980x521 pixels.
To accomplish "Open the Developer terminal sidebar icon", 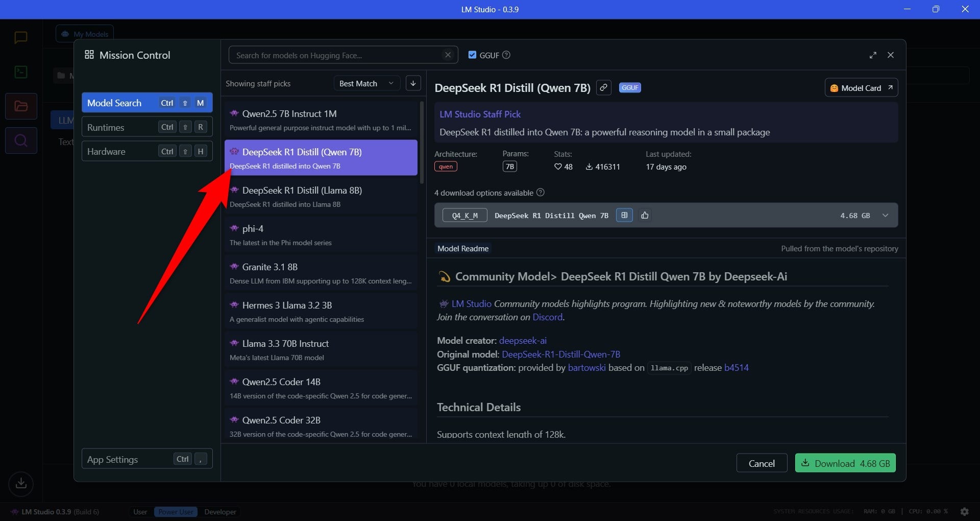I will click(21, 72).
